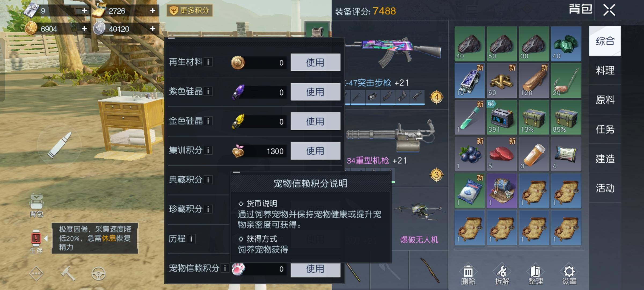Image resolution: width=644 pixels, height=290 pixels.
Task: Select the battery item labeled 391
Action: [502, 117]
